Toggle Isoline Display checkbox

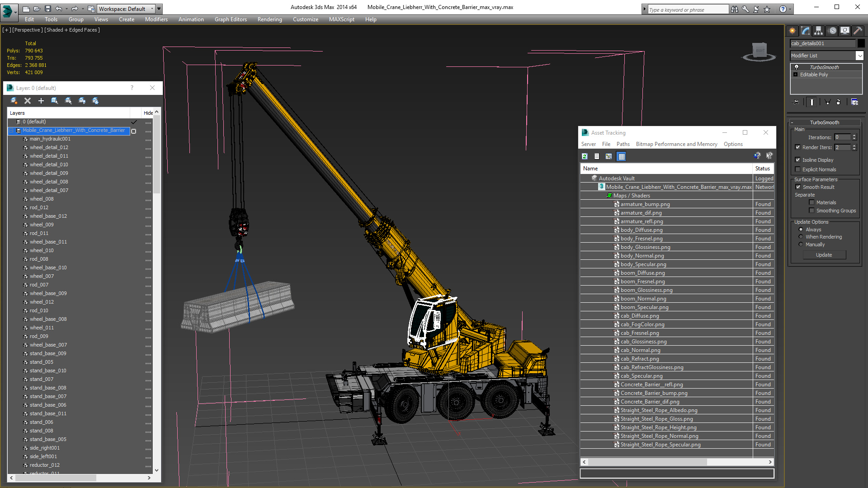[x=798, y=160]
